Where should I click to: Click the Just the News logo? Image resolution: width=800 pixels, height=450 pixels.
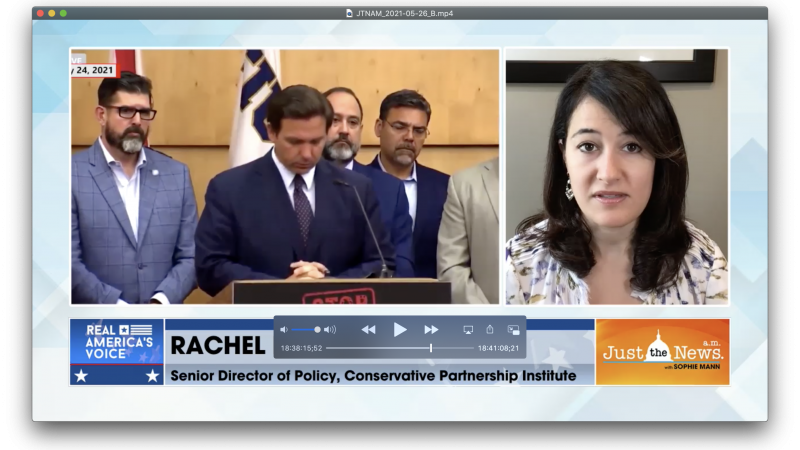pos(662,352)
